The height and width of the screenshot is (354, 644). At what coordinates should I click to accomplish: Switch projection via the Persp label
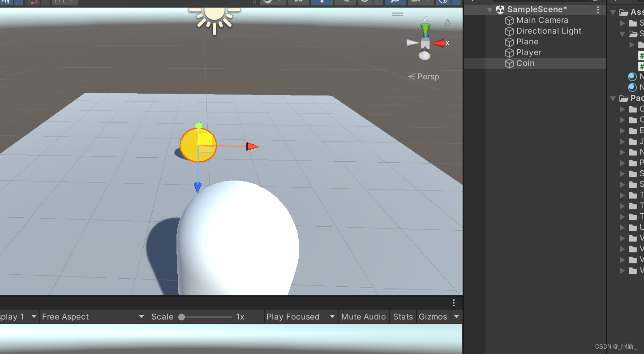[x=424, y=77]
